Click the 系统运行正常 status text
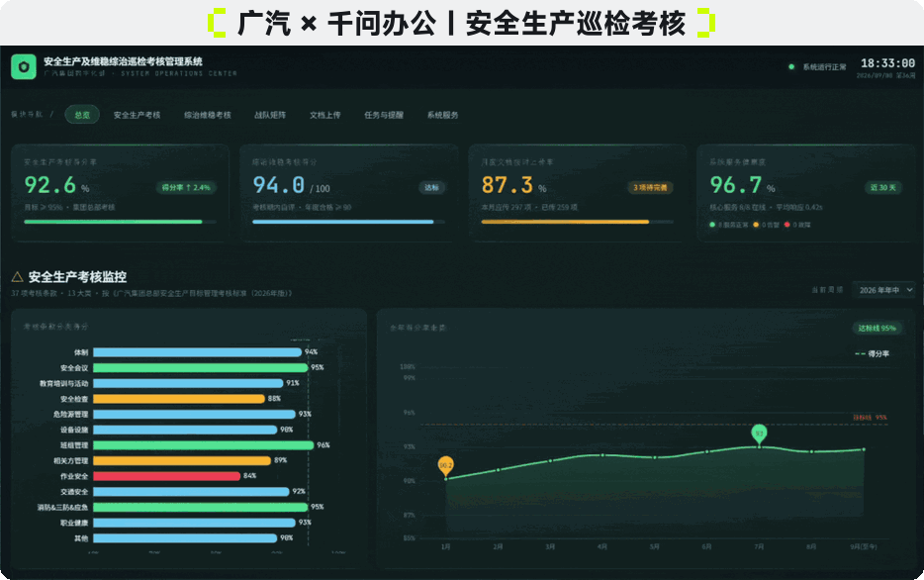 click(824, 67)
